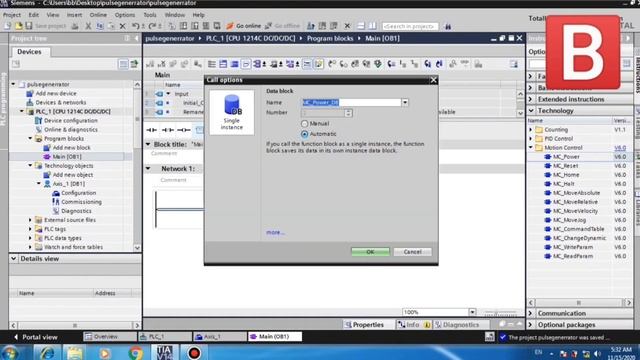The height and width of the screenshot is (360, 640).
Task: Open the Online menu
Action: pyautogui.click(x=98, y=15)
